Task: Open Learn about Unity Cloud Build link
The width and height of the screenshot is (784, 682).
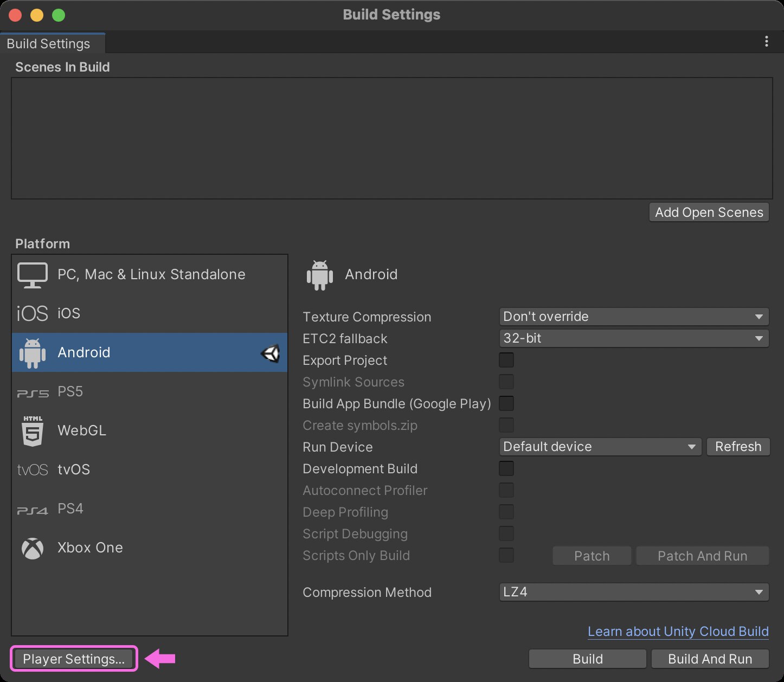Action: (x=678, y=632)
